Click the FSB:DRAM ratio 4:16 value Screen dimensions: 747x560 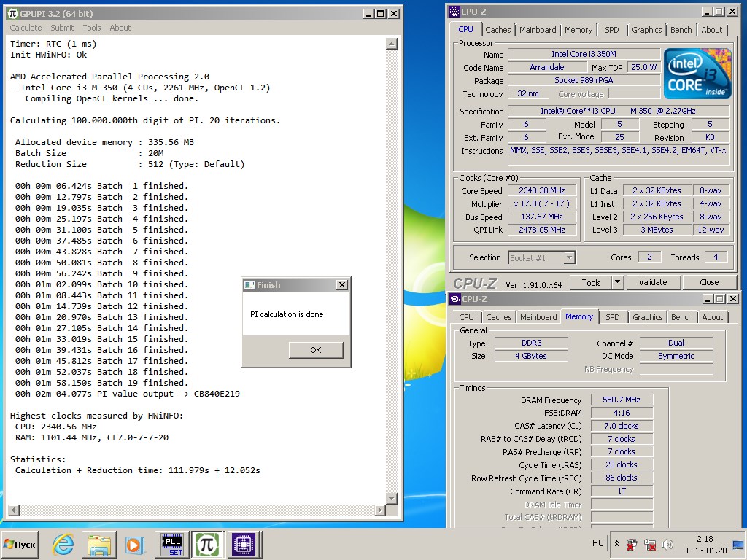coord(622,413)
